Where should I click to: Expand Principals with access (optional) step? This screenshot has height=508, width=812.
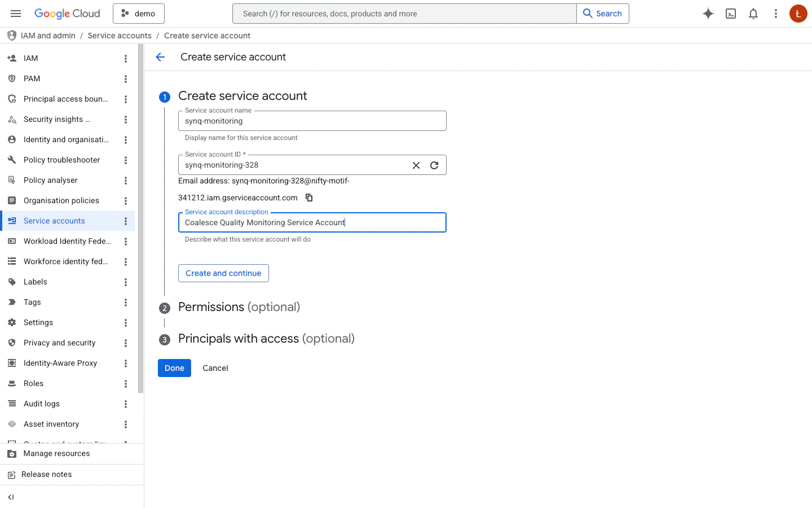(x=266, y=339)
